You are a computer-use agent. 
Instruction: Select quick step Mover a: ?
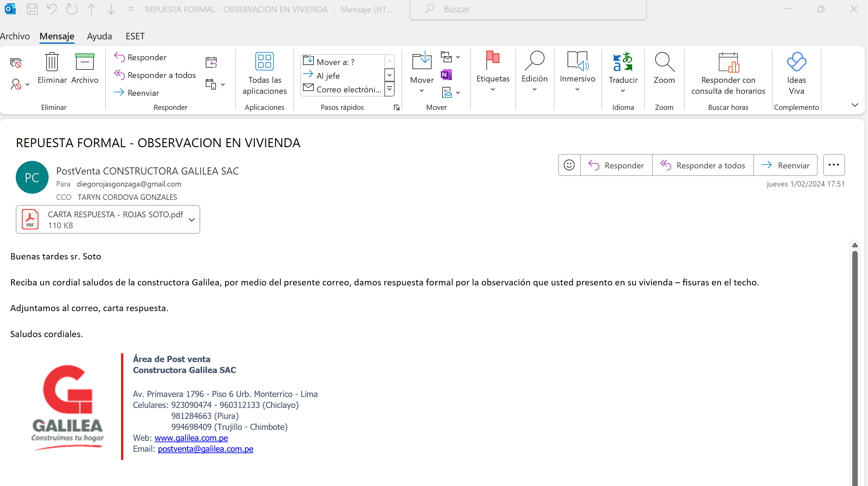tap(342, 62)
